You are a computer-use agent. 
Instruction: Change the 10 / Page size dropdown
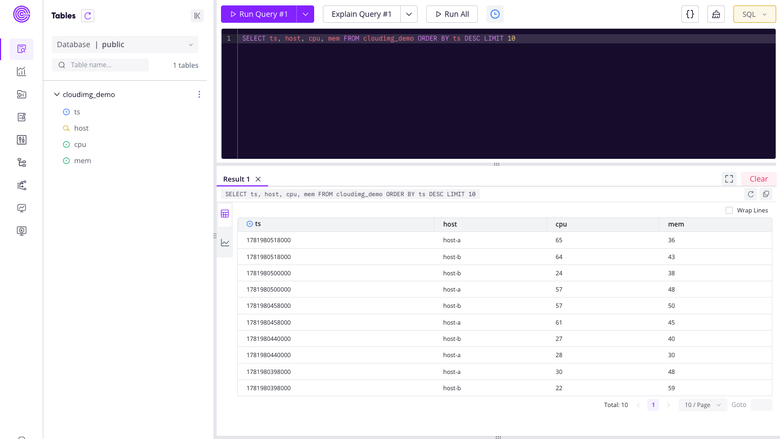(702, 405)
